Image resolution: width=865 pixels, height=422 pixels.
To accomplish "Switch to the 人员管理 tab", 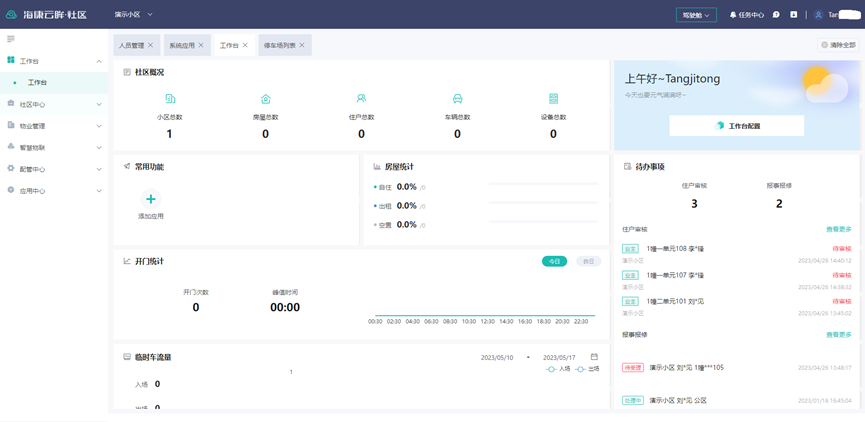I will pyautogui.click(x=131, y=45).
